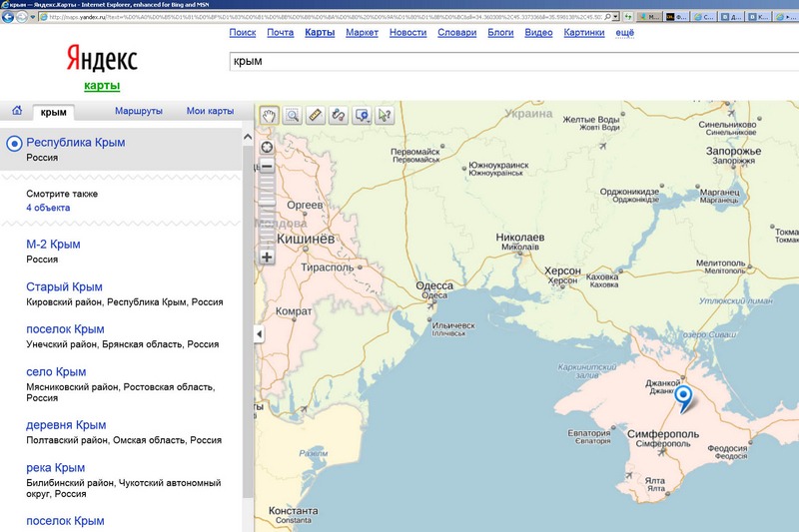
Task: Click the map zoom slider handle
Action: (x=267, y=202)
